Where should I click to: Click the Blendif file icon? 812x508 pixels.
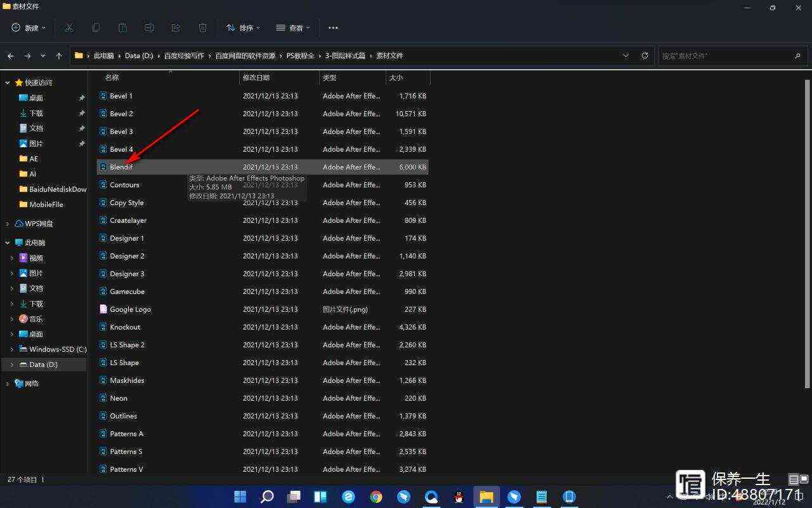click(x=103, y=167)
